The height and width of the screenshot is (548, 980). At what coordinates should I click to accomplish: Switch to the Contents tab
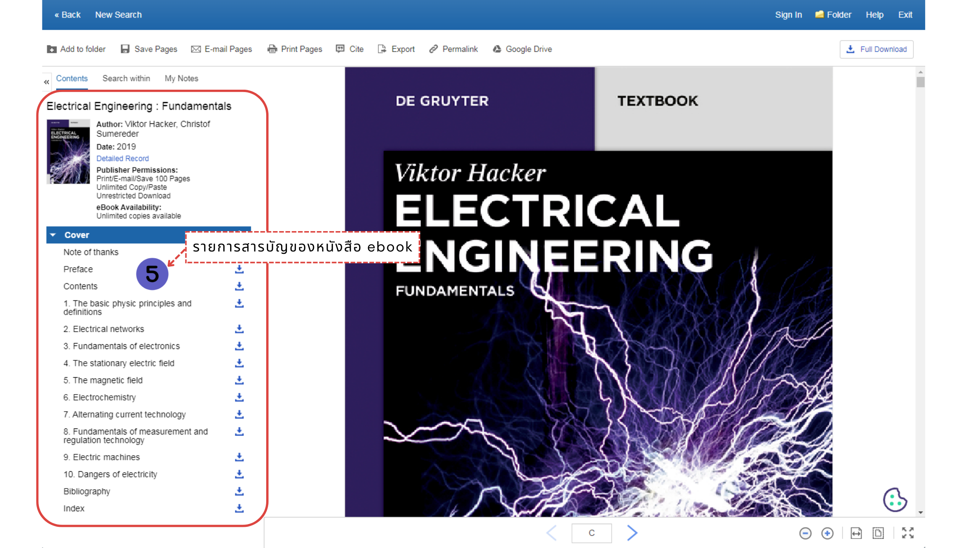coord(72,78)
